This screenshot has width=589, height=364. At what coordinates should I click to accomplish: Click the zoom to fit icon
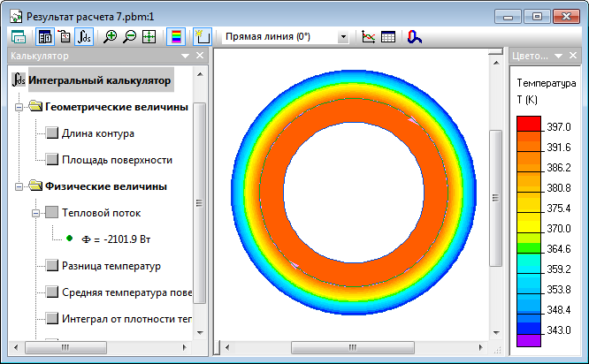click(149, 37)
